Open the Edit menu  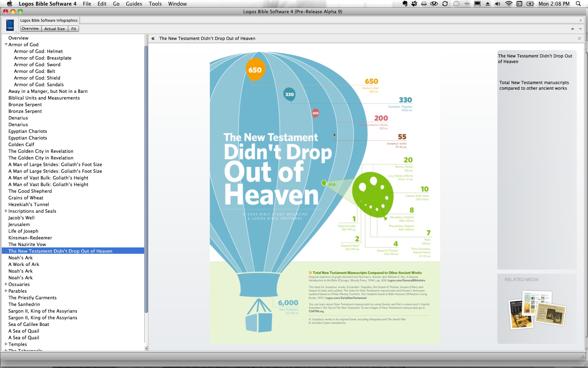(x=102, y=4)
